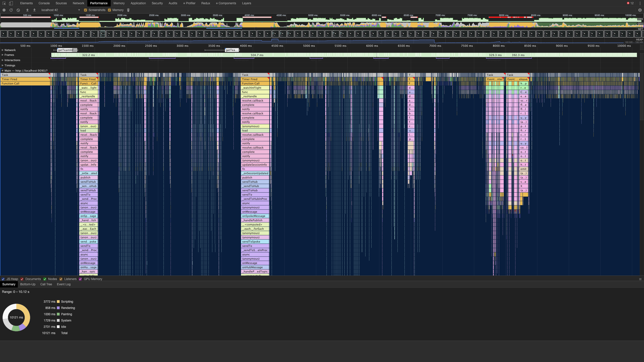Clear the recording with the clear icon
Viewport: 644px width, 362px height.
[x=18, y=10]
